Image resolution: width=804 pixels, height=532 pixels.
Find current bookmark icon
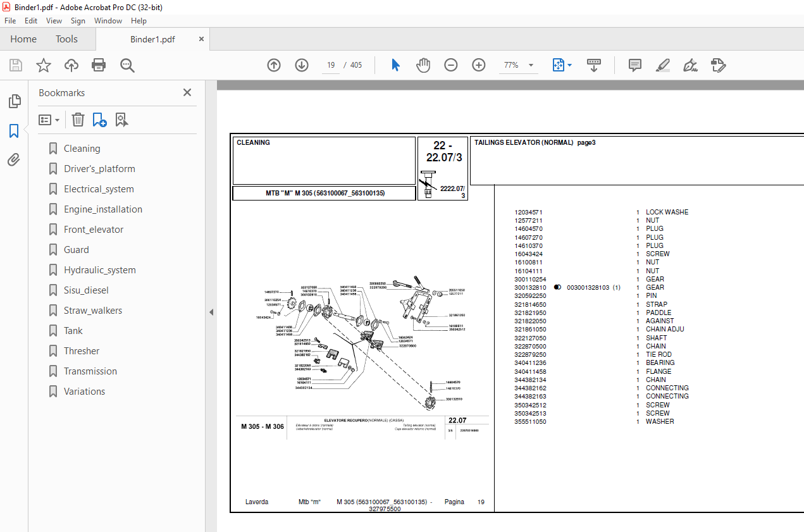[x=121, y=120]
